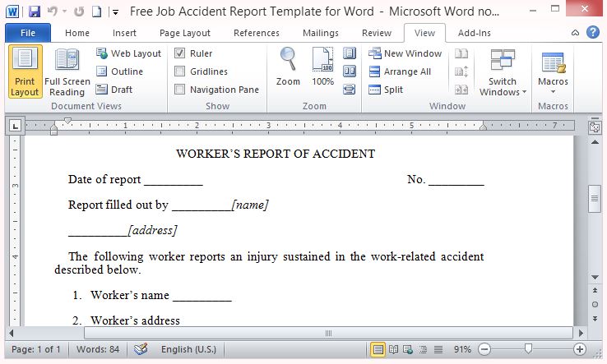Open the References tab

point(257,33)
